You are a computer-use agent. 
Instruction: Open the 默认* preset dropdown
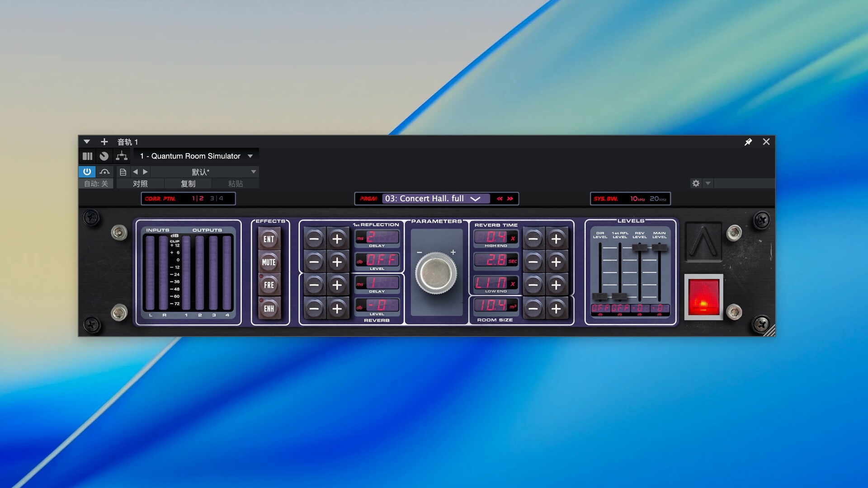click(204, 172)
